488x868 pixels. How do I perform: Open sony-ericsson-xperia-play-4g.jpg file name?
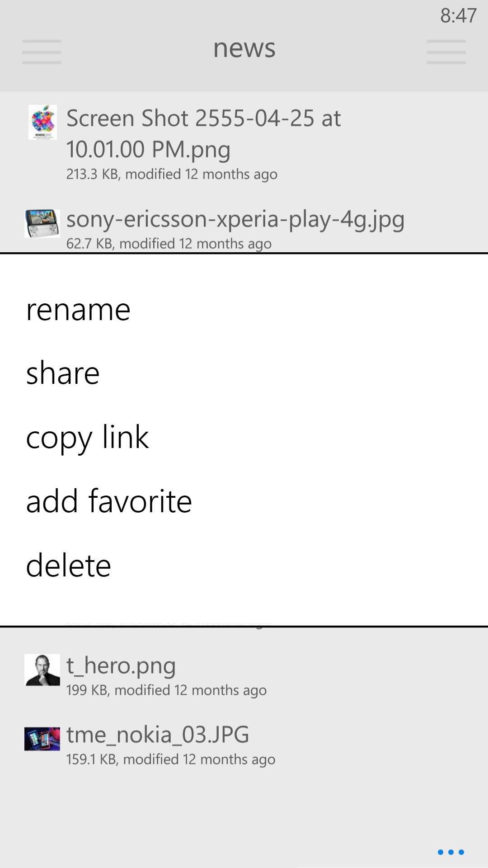tap(235, 219)
